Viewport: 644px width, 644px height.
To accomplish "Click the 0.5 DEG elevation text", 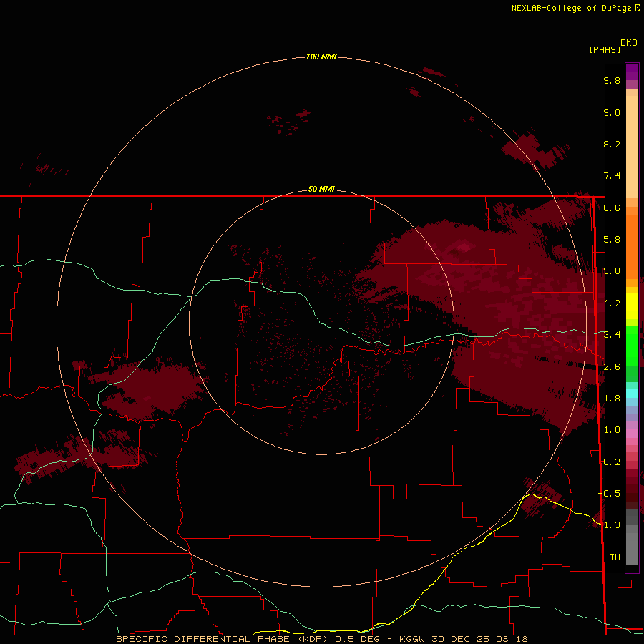I will click(357, 639).
